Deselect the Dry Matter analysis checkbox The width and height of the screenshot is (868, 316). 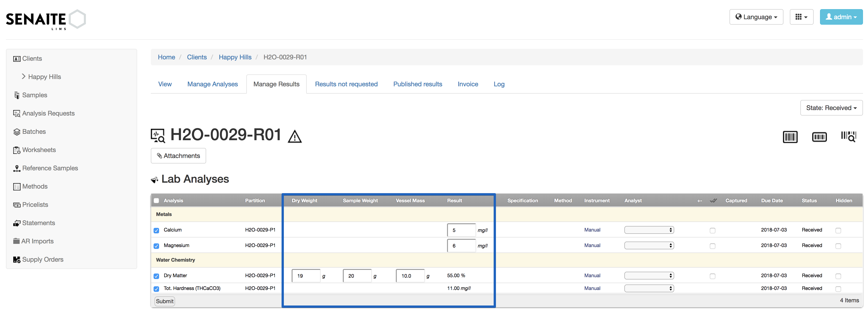[156, 276]
